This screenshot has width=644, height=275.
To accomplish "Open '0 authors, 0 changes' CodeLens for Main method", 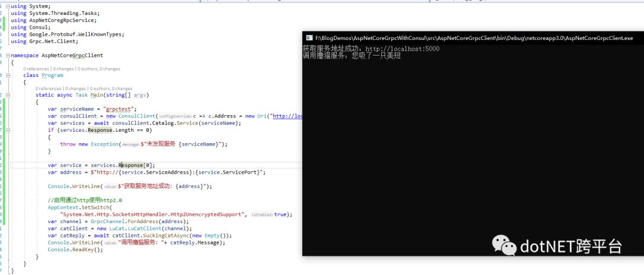I will tap(111, 89).
